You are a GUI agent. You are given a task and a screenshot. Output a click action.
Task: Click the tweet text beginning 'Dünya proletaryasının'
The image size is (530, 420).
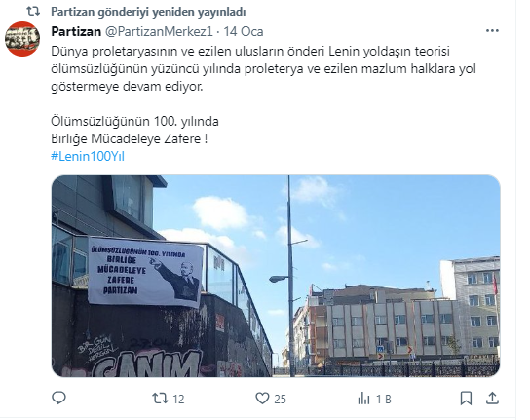264,68
